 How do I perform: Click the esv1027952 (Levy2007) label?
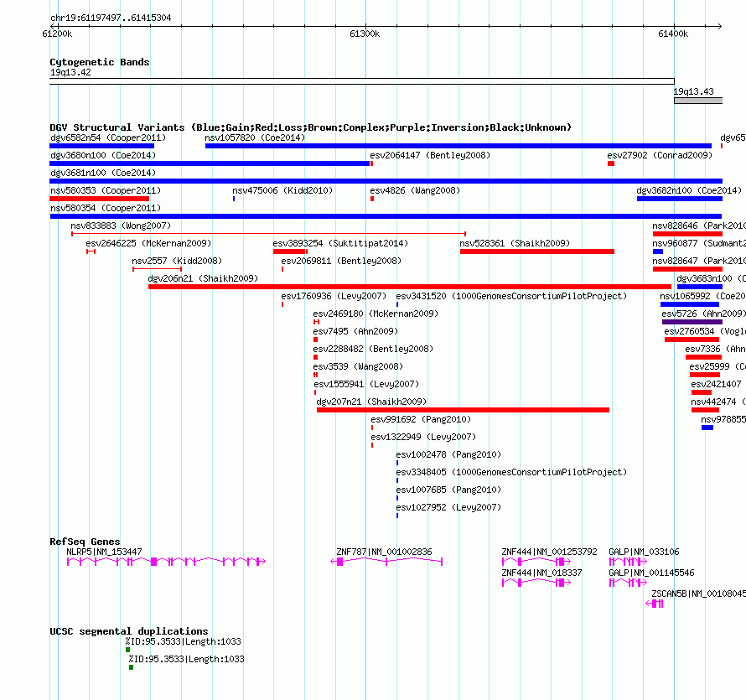(448, 508)
